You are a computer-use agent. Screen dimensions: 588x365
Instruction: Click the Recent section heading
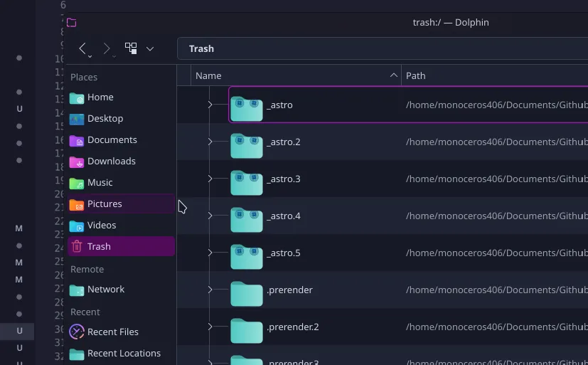85,312
